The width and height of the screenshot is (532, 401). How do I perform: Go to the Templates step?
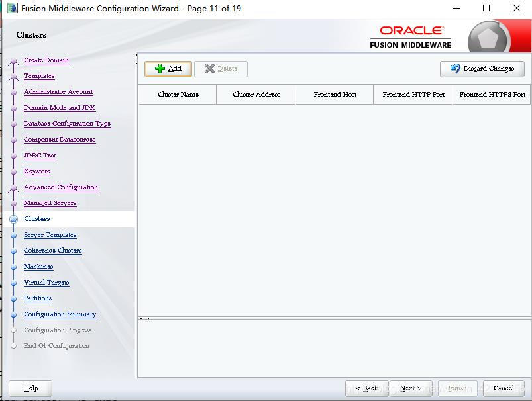point(39,76)
